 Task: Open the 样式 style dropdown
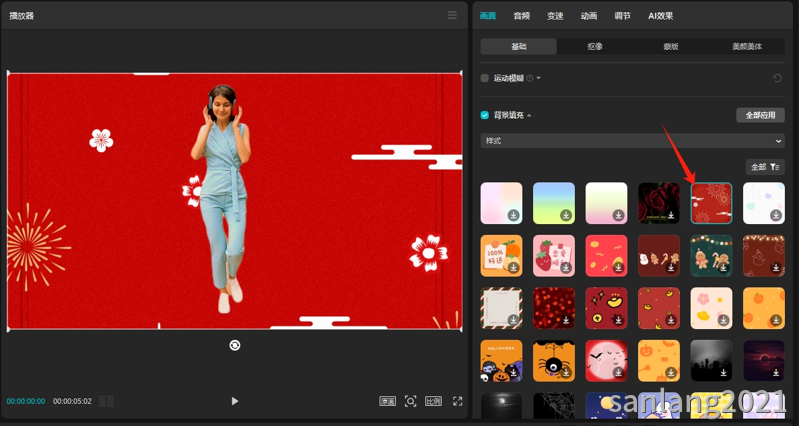pos(632,141)
